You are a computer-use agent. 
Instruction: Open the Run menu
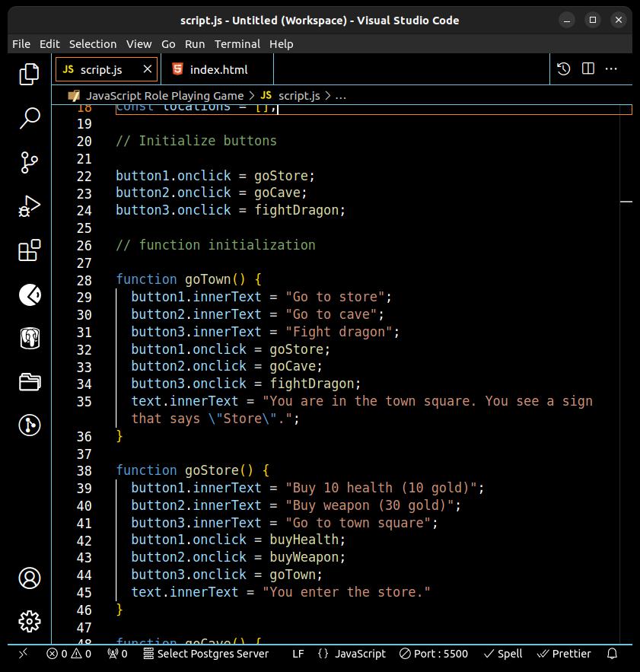click(195, 44)
